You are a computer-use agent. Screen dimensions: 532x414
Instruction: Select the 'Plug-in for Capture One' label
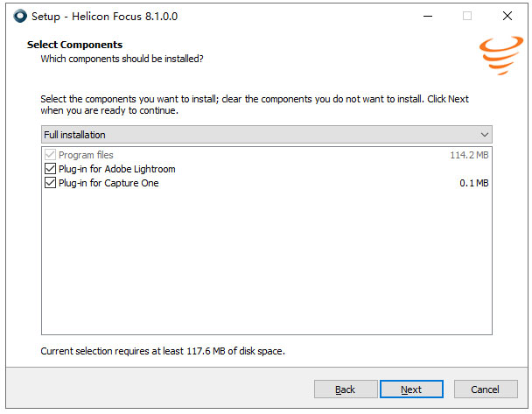(x=108, y=183)
